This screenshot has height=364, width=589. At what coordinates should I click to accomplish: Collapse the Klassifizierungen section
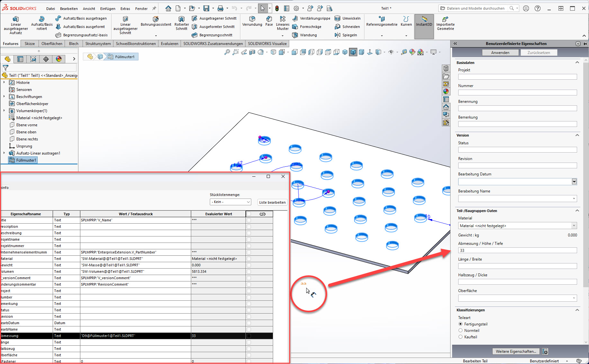(577, 310)
